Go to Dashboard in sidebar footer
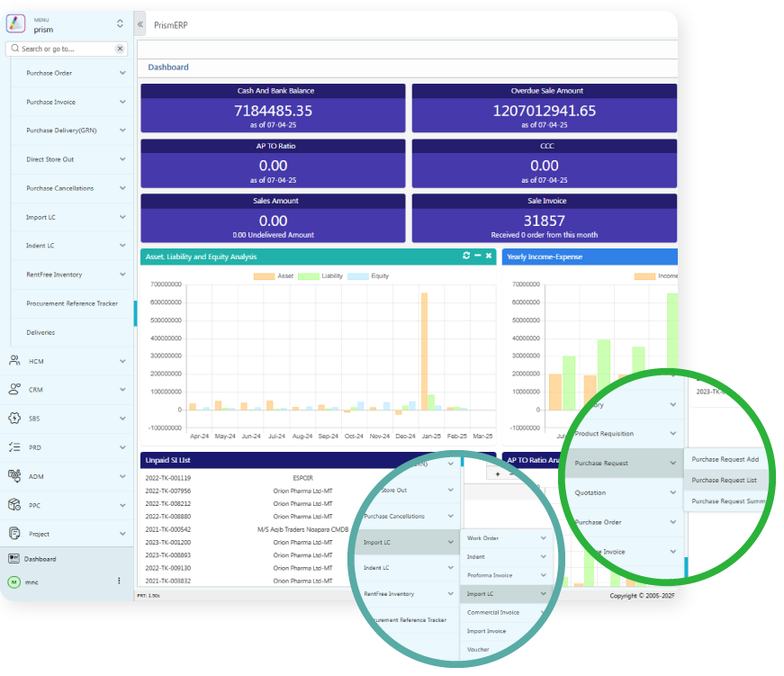Image resolution: width=784 pixels, height=676 pixels. coord(40,559)
